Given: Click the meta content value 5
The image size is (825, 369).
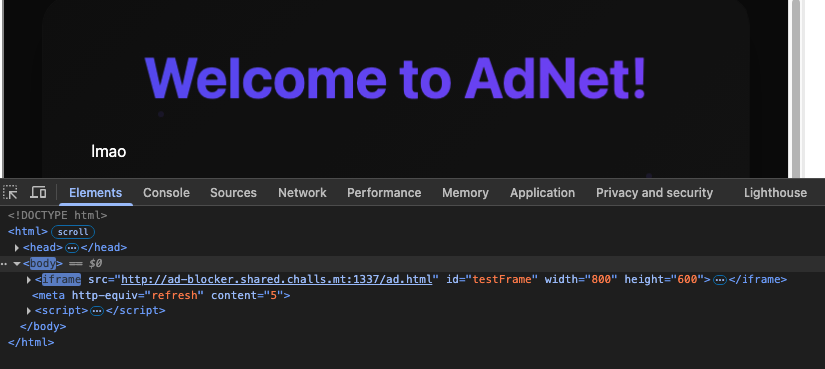Looking at the screenshot, I should pyautogui.click(x=273, y=295).
